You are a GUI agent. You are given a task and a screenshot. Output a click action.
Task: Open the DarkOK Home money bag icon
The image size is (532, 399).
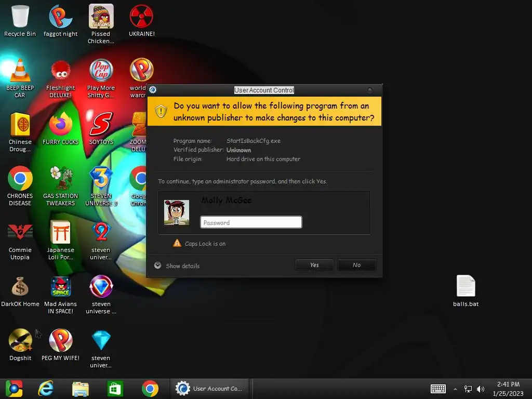pyautogui.click(x=20, y=291)
